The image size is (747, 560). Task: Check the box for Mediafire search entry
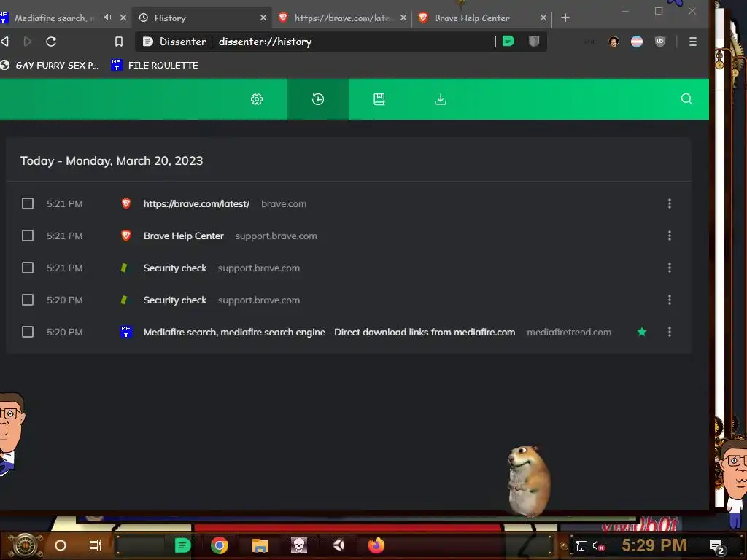coord(28,332)
